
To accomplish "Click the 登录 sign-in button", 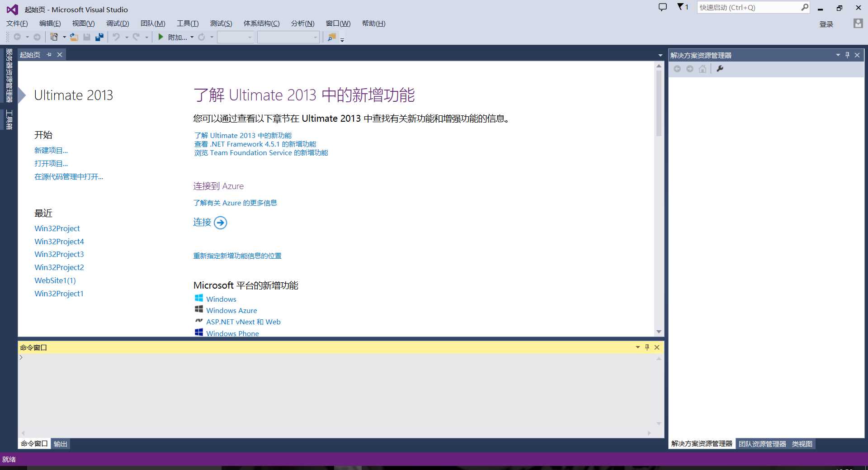I will [x=826, y=24].
